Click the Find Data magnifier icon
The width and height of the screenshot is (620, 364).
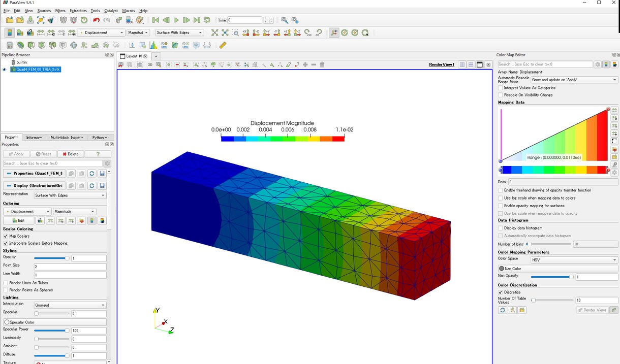pos(284,20)
